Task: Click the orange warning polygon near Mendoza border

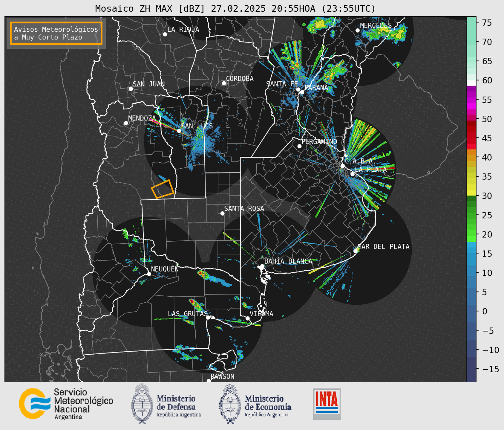Action: pyautogui.click(x=163, y=189)
